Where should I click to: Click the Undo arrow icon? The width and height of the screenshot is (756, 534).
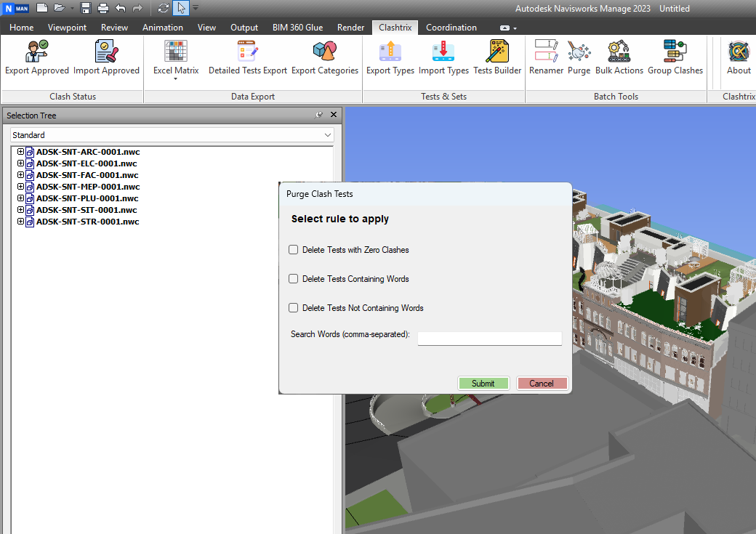(x=121, y=8)
